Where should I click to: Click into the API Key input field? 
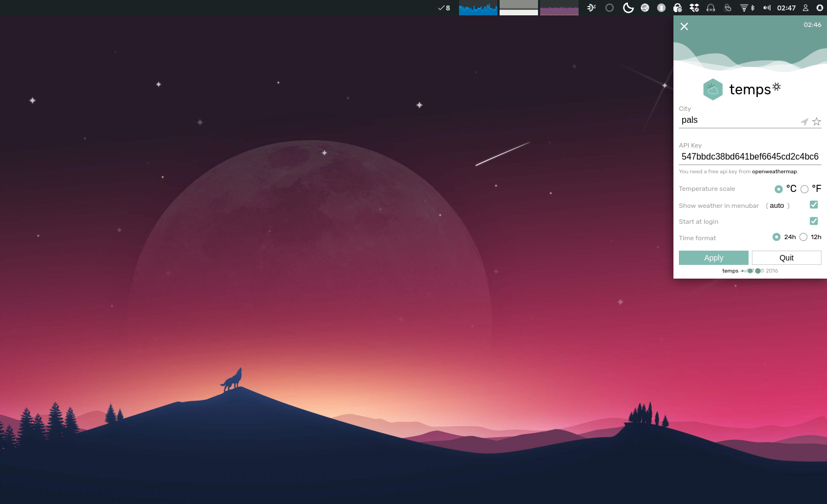749,157
